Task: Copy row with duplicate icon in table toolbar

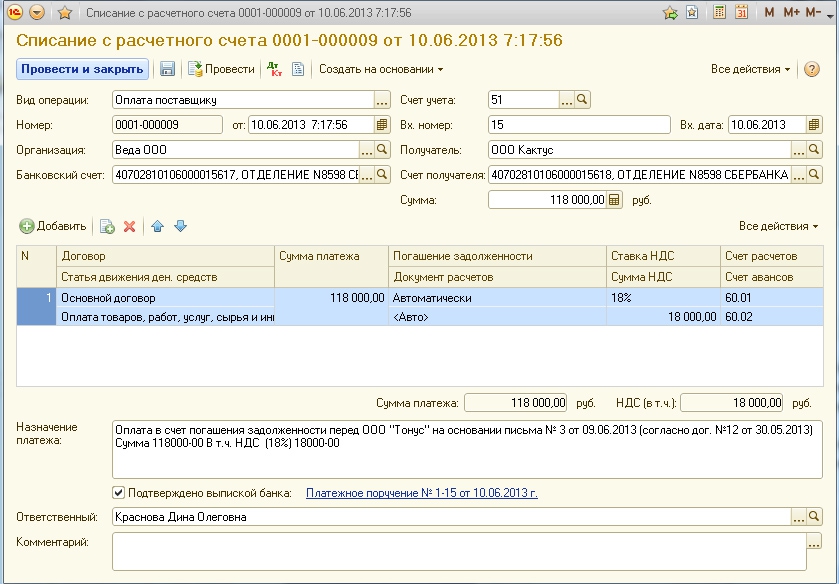Action: [107, 226]
